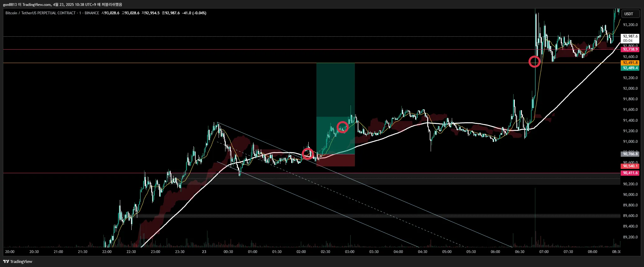644x267 pixels.
Task: Open the USDT currency selector
Action: [x=630, y=14]
